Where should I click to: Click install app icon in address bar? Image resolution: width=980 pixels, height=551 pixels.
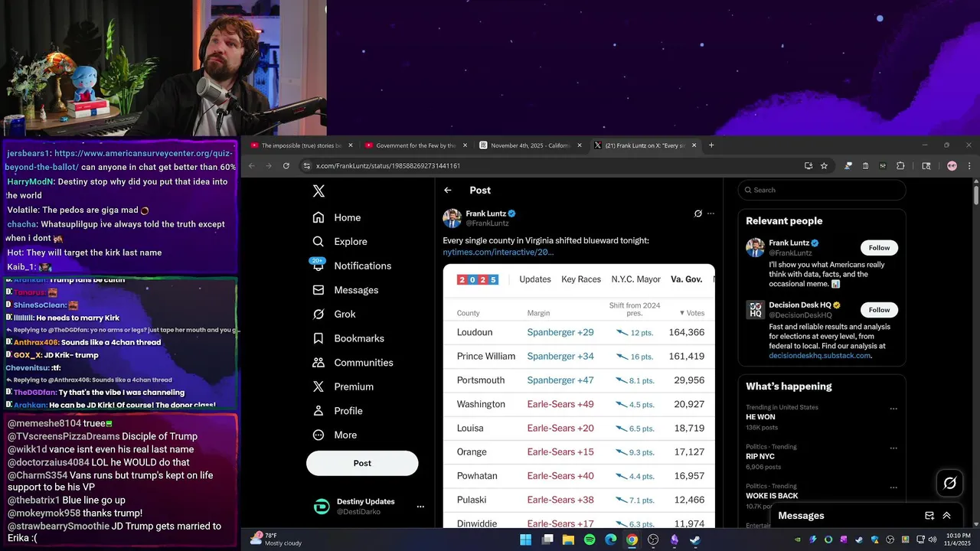point(808,166)
